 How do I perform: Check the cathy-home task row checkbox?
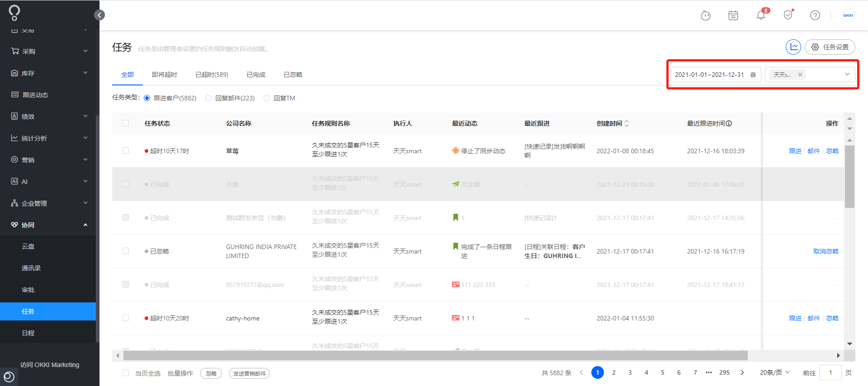(x=126, y=318)
